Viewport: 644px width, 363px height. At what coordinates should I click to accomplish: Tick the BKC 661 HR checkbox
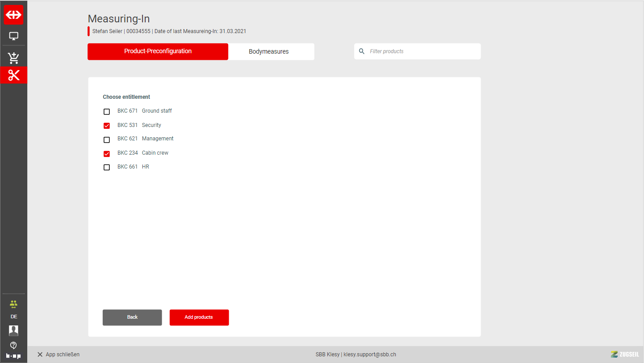(107, 167)
